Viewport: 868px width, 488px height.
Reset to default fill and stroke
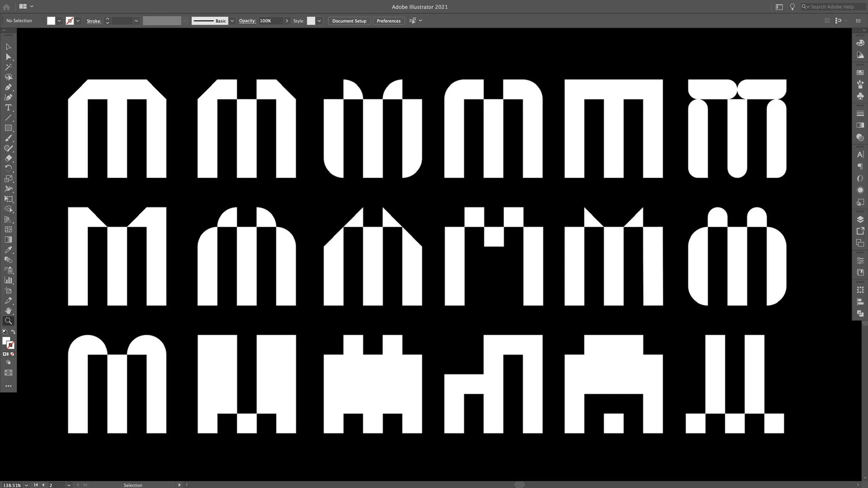coord(4,332)
